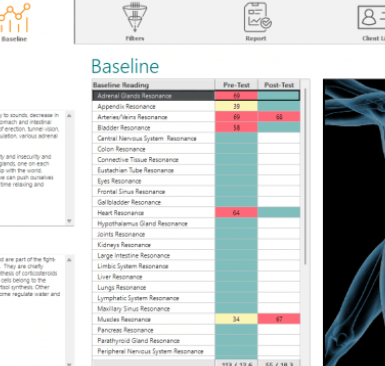Select Liver Resonance row

point(196,277)
